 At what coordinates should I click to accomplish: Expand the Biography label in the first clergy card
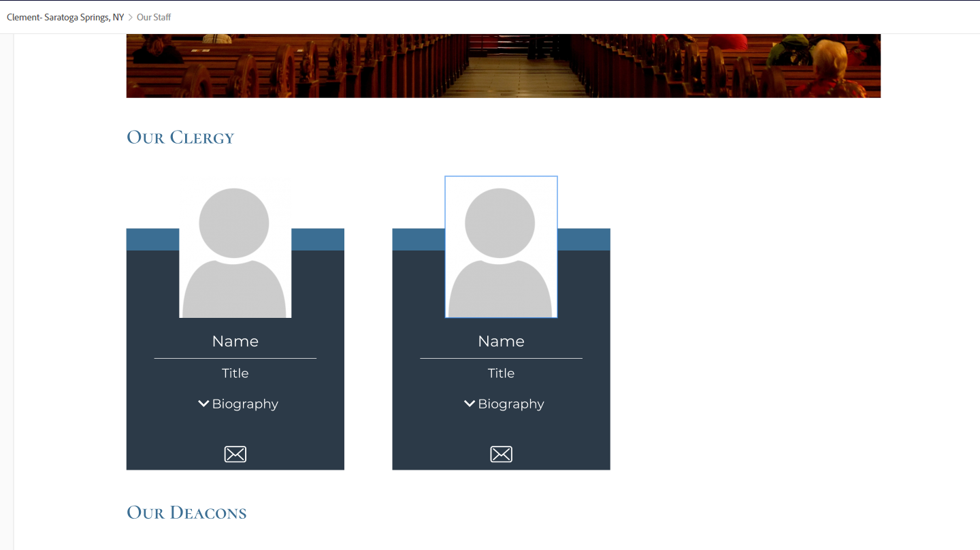[x=245, y=404]
